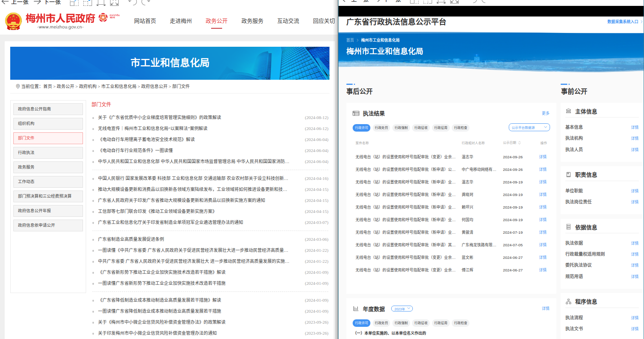Click the arrow beside 数据采集系统入口

coord(641,22)
